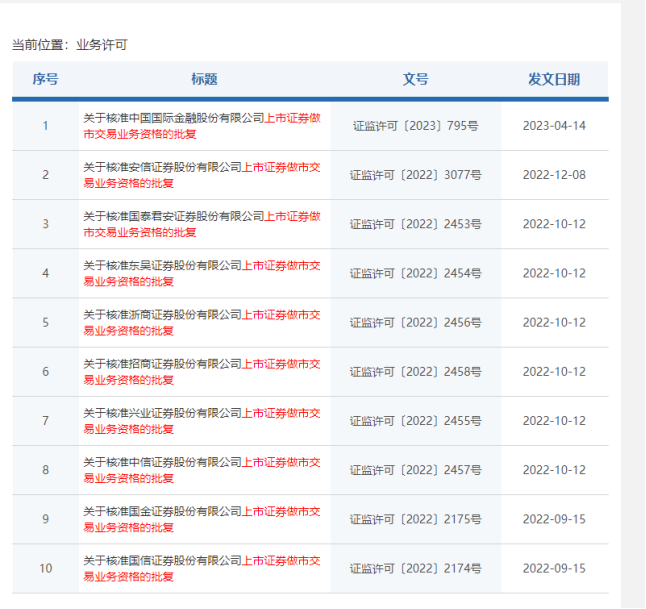
Task: Click the 标题 column header
Action: pos(204,79)
